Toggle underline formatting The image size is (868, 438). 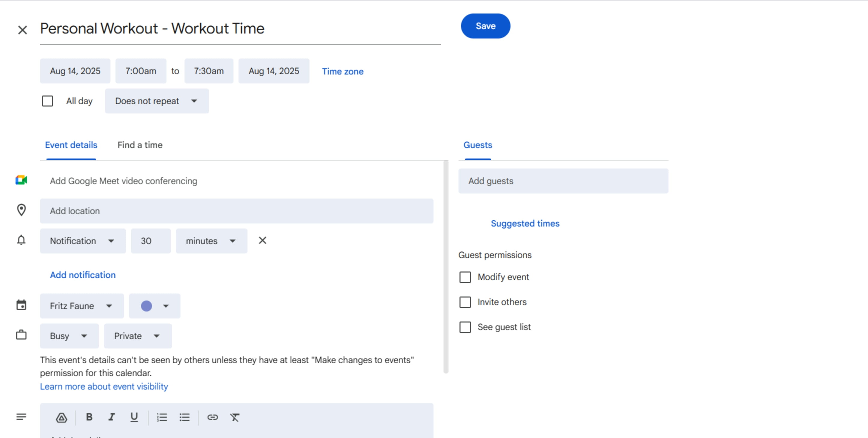(x=134, y=417)
